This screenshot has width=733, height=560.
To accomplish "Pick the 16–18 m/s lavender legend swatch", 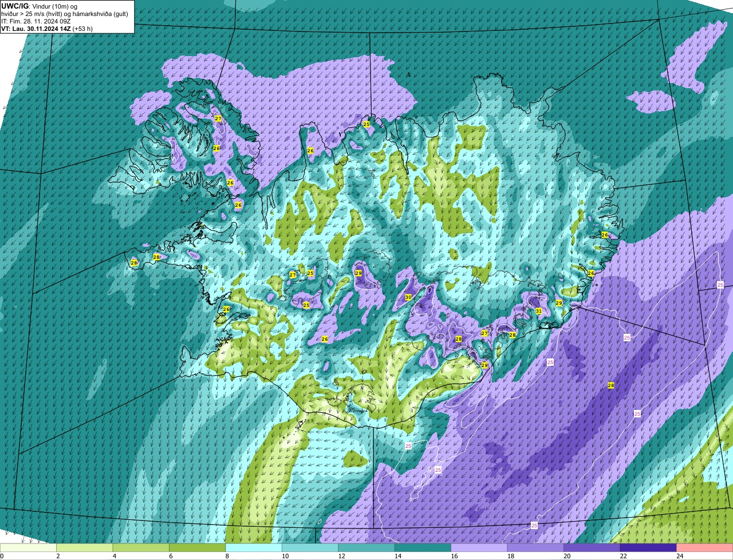I will 479,547.
